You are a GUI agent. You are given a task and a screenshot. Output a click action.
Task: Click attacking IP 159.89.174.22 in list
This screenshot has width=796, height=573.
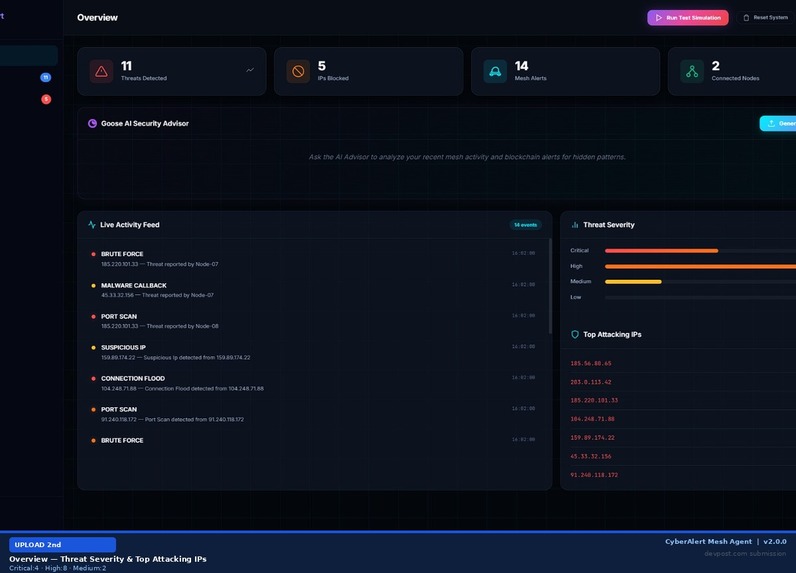pyautogui.click(x=592, y=437)
